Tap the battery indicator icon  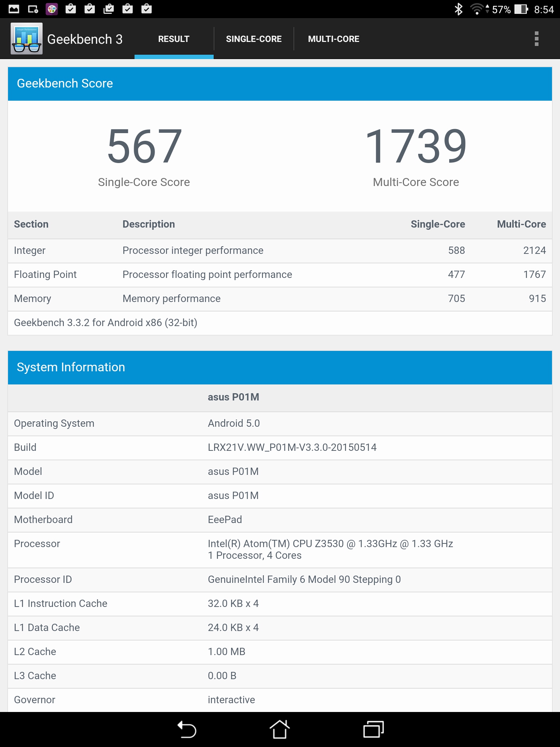point(521,9)
